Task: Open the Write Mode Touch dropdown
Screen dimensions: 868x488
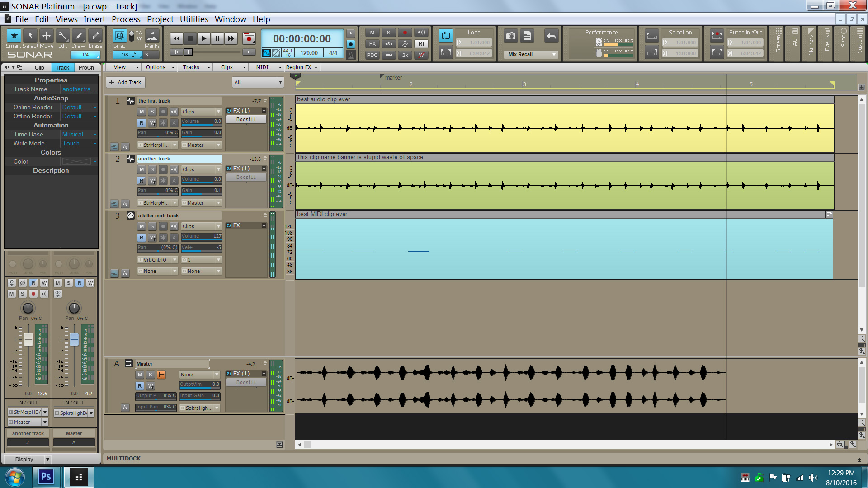Action: [x=94, y=144]
